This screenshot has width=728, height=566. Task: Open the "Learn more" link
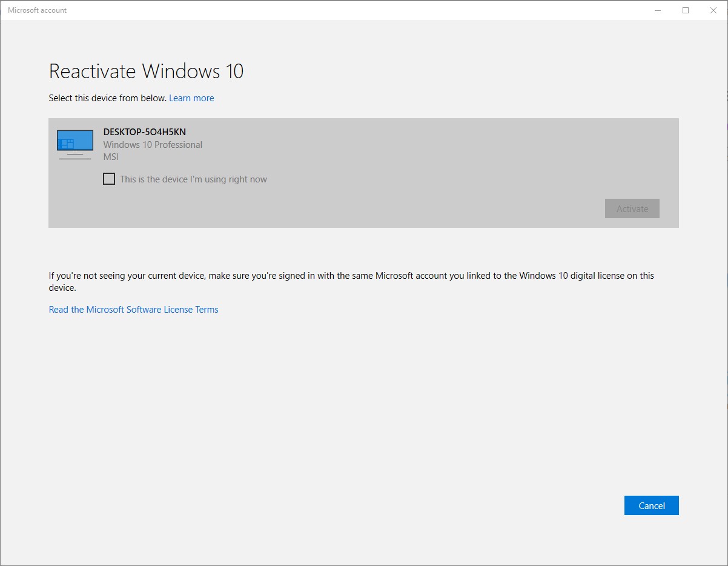coord(191,98)
